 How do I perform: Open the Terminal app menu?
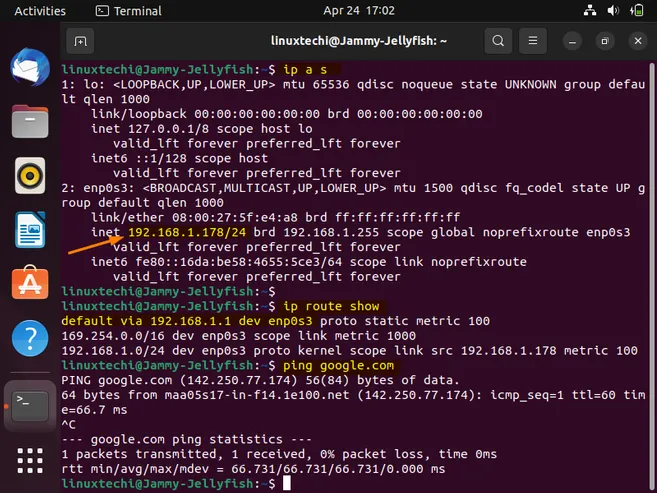tap(128, 11)
